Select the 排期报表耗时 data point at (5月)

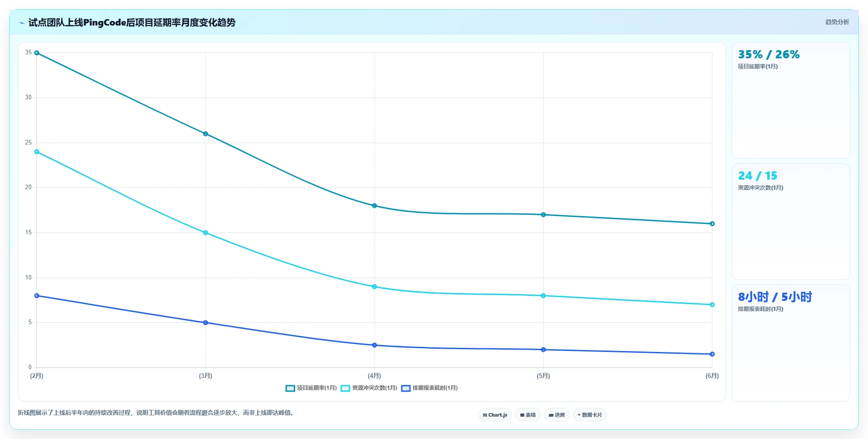543,350
